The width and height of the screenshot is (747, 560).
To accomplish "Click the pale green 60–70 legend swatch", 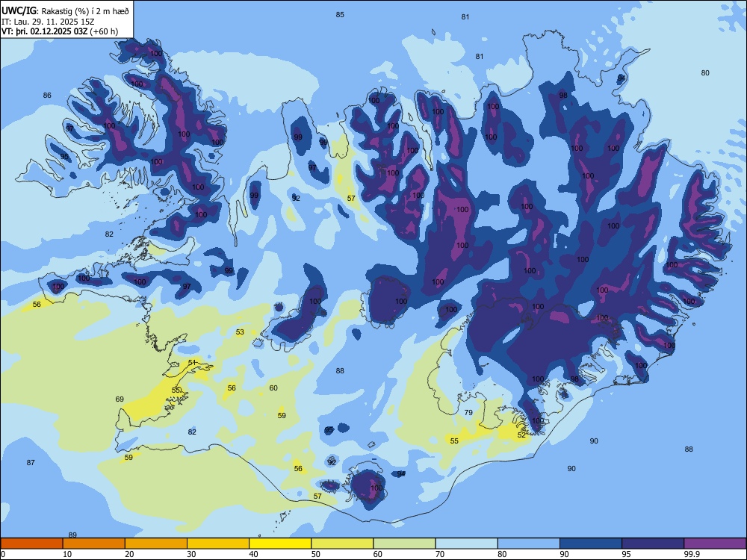I will pyautogui.click(x=404, y=544).
